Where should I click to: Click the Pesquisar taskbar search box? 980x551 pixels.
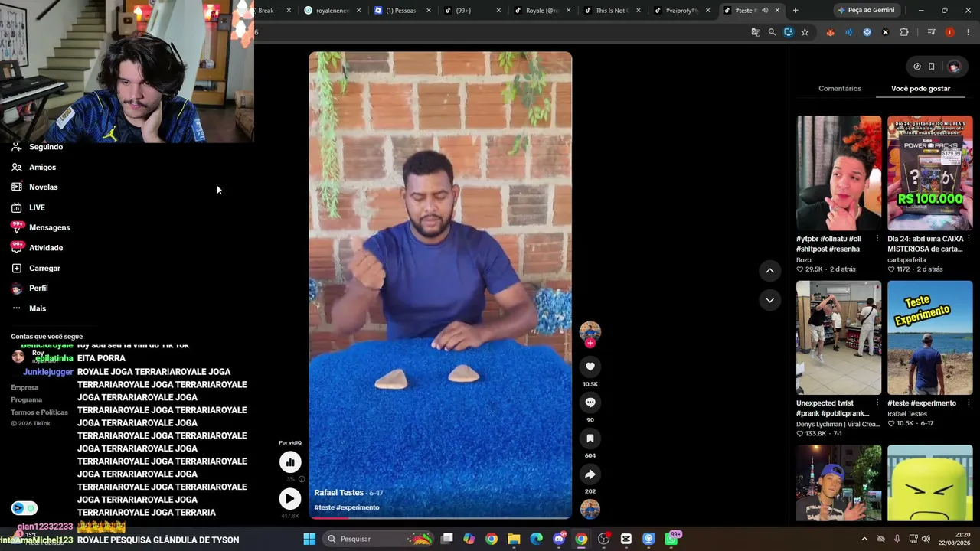[x=380, y=539]
